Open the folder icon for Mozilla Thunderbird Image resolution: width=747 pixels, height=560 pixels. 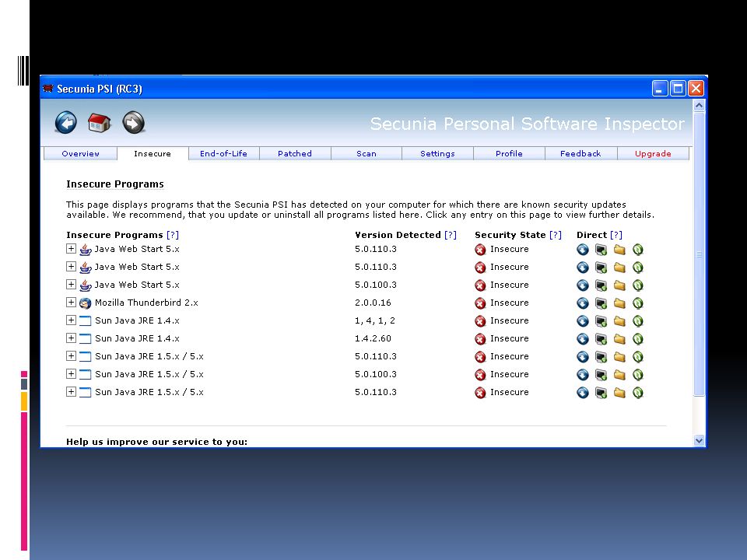pos(619,303)
